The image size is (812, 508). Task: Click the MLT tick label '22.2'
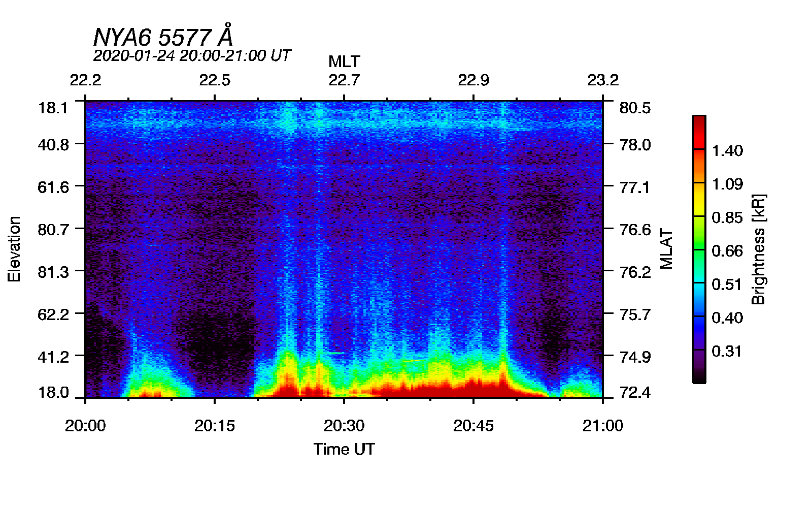tap(85, 80)
